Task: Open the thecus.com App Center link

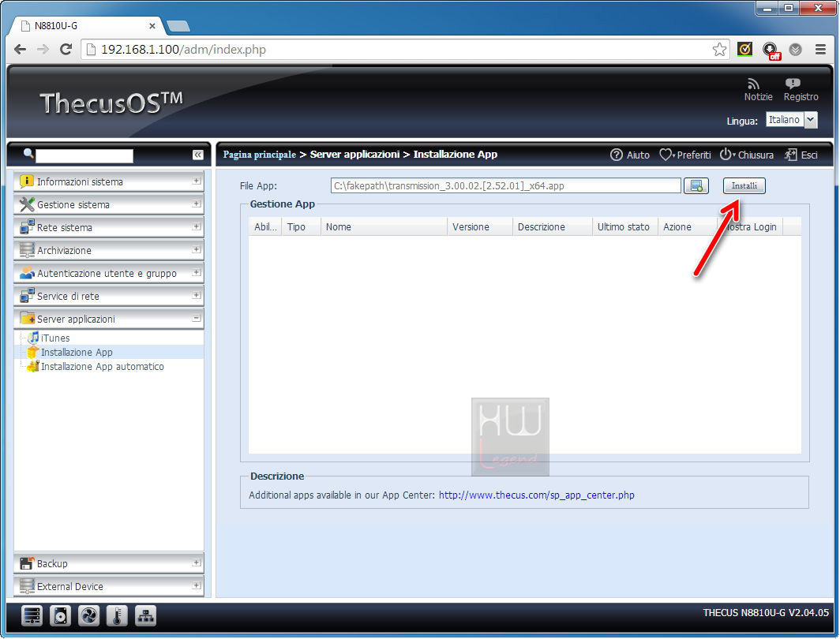Action: (x=536, y=495)
